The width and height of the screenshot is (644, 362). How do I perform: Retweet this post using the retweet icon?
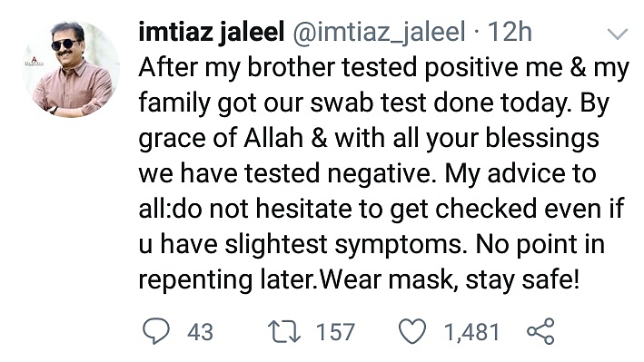tap(284, 332)
